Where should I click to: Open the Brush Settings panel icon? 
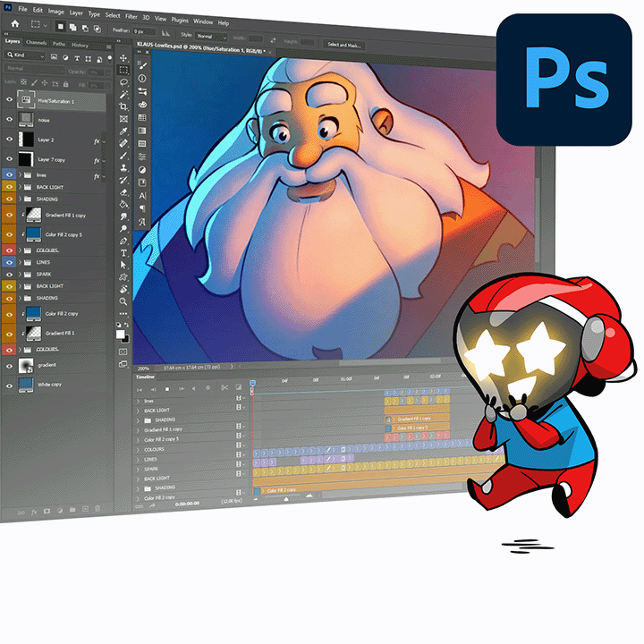point(141,65)
